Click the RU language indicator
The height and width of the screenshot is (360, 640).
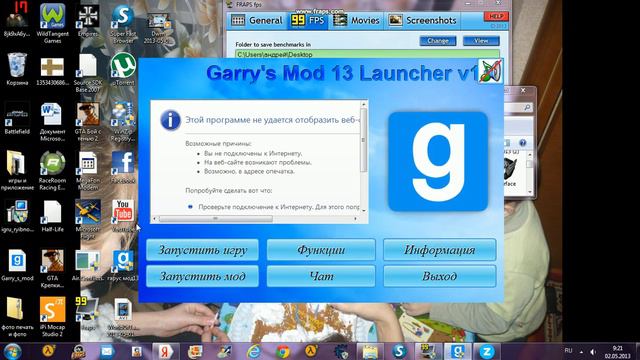click(568, 351)
